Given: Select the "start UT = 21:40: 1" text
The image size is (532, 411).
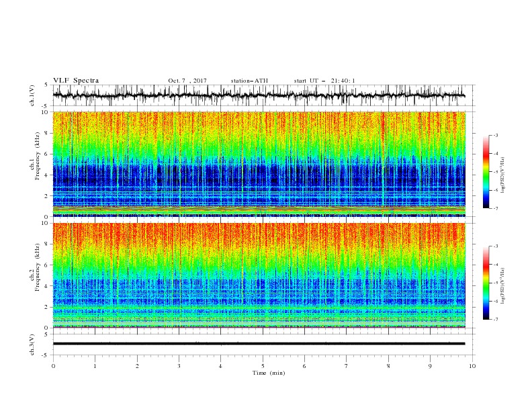Looking at the screenshot, I should click(x=324, y=81).
